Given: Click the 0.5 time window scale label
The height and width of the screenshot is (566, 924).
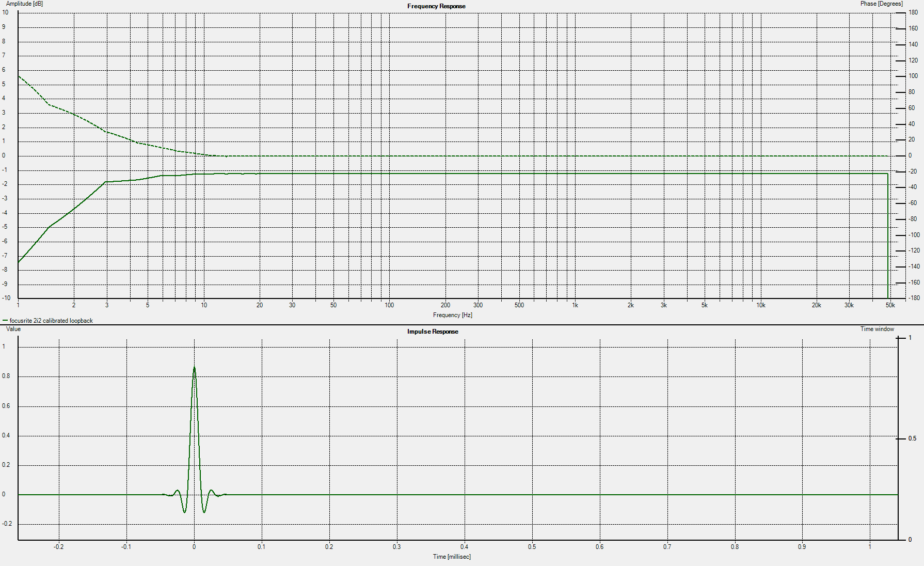Looking at the screenshot, I should (x=913, y=438).
